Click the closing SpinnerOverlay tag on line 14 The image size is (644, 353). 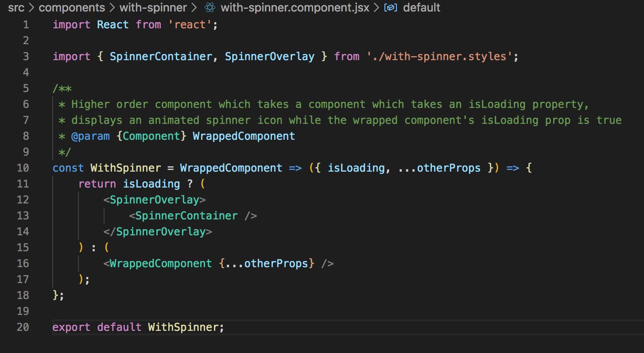point(161,232)
